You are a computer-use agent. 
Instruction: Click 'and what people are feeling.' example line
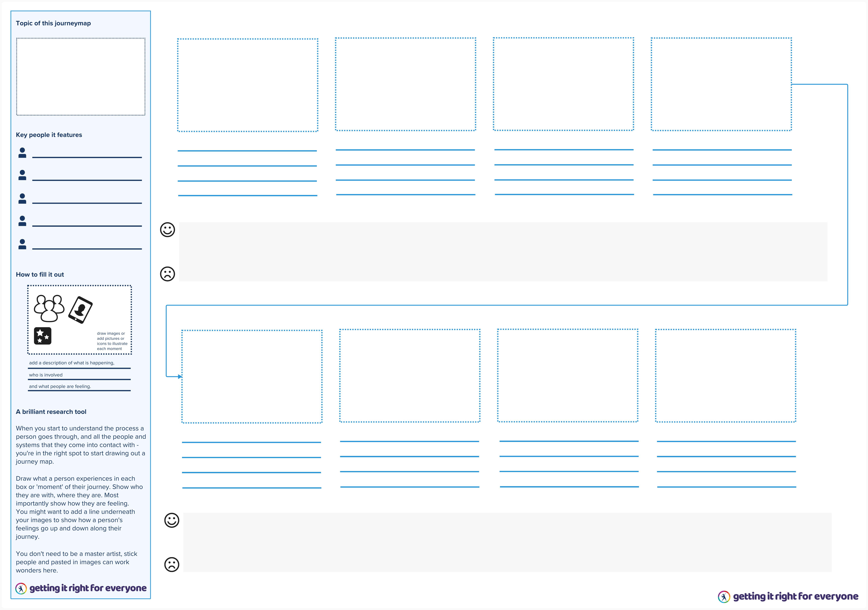pos(60,386)
